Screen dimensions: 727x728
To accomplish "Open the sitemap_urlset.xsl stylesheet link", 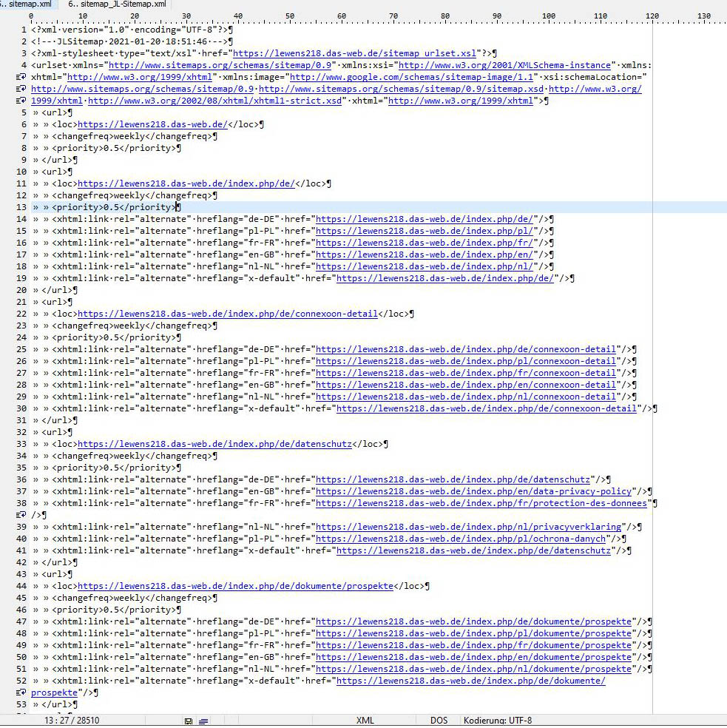I will (x=354, y=53).
